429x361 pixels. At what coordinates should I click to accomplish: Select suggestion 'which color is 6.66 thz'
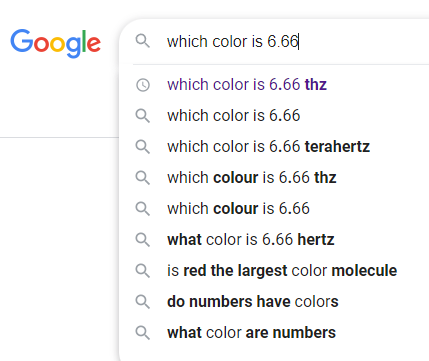[247, 85]
